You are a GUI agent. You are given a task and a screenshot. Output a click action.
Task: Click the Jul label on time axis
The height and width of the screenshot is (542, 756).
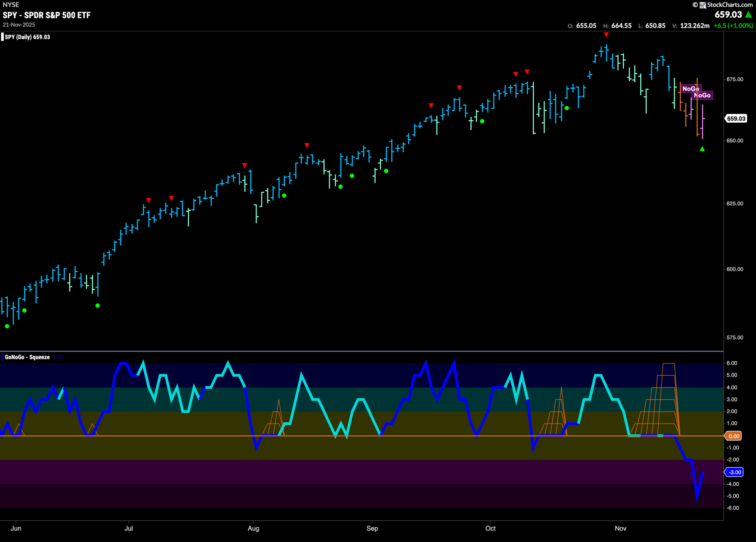click(129, 528)
